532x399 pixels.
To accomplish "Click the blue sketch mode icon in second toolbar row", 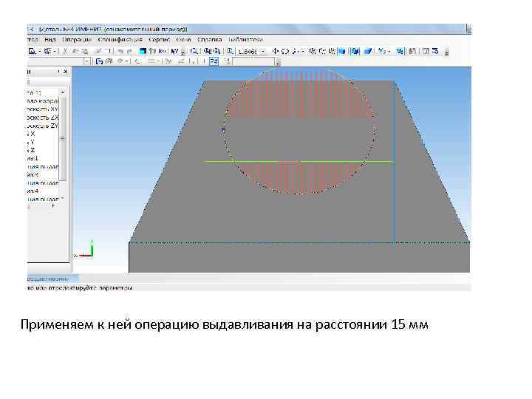I will click(x=99, y=61).
